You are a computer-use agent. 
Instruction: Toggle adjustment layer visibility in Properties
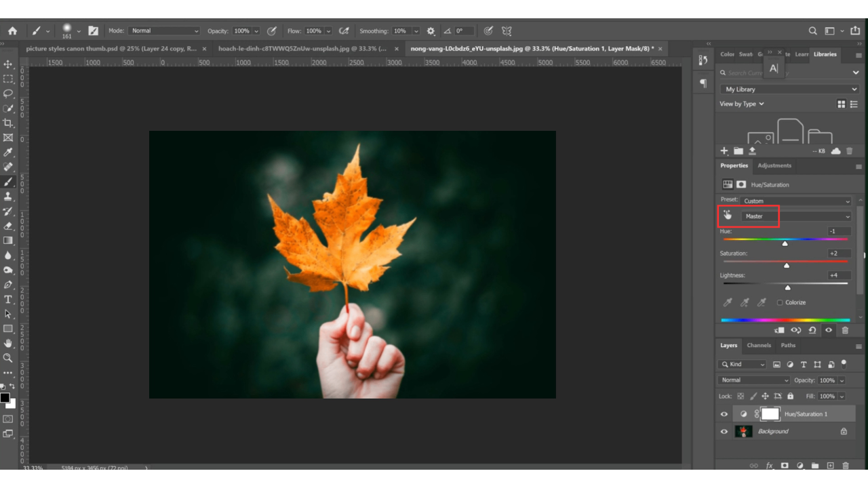point(829,330)
